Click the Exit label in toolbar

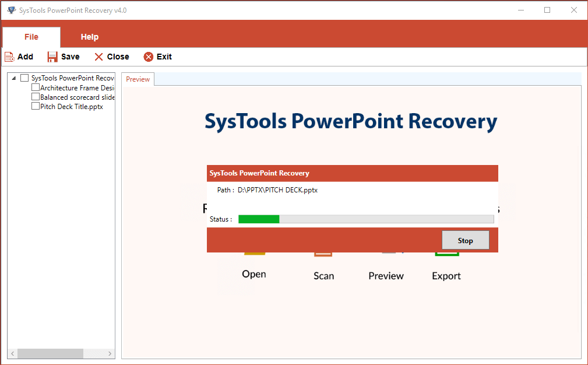pyautogui.click(x=164, y=57)
